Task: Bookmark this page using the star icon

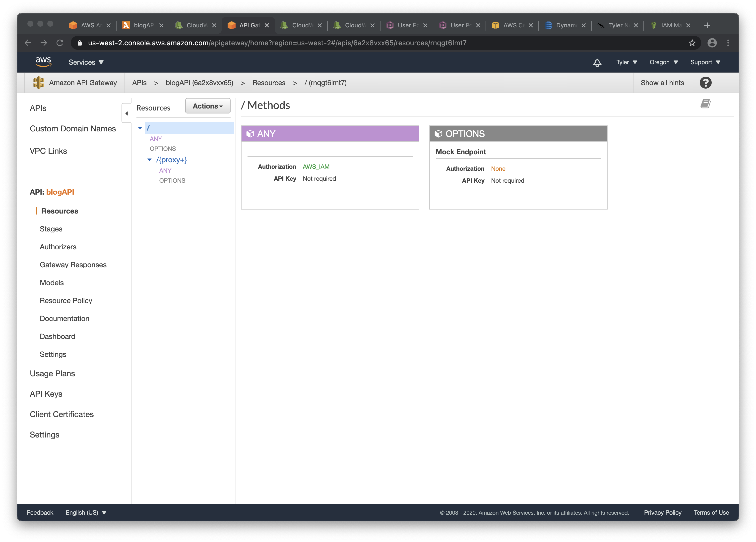Action: (x=692, y=43)
